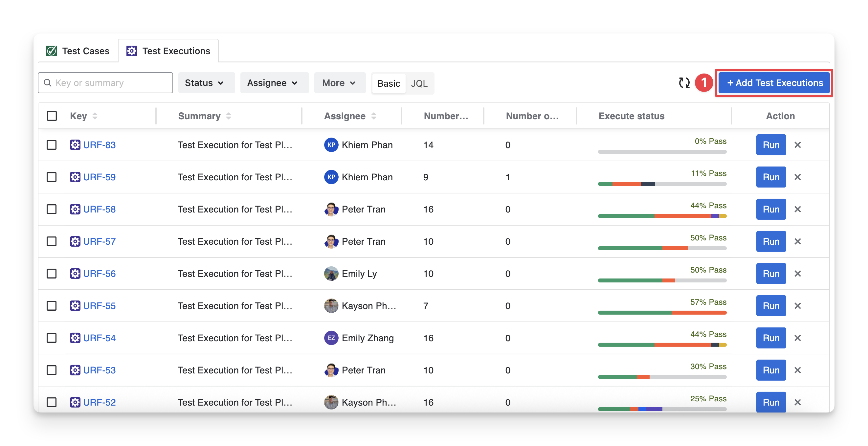The height and width of the screenshot is (446, 868).
Task: Switch search mode to JQL
Action: (419, 83)
